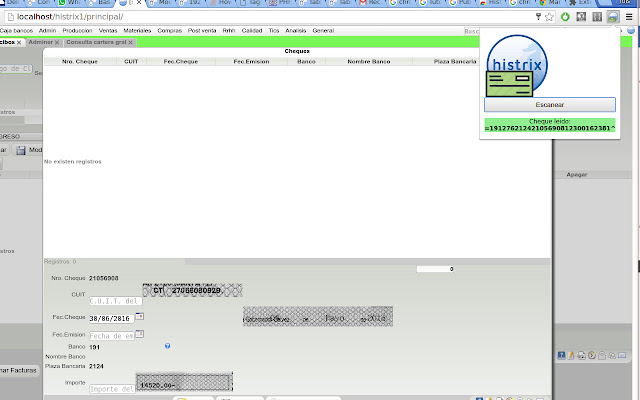Click the Apagar column header on right panel
The height and width of the screenshot is (400, 640).
pyautogui.click(x=576, y=175)
